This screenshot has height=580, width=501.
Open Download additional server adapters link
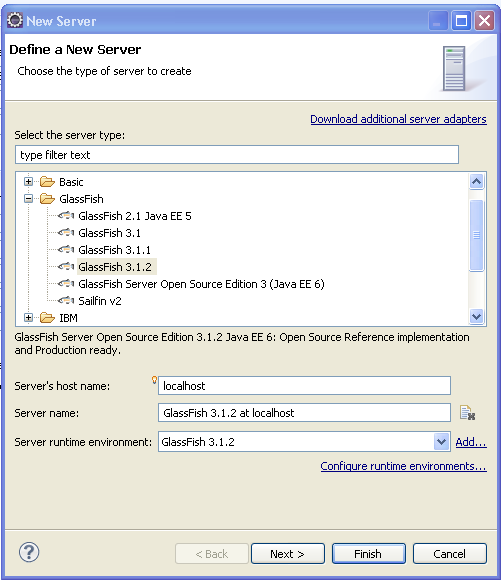[399, 119]
